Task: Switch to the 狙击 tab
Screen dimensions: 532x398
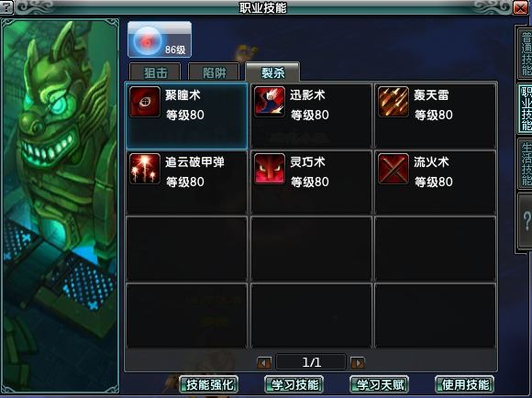Action: tap(156, 72)
